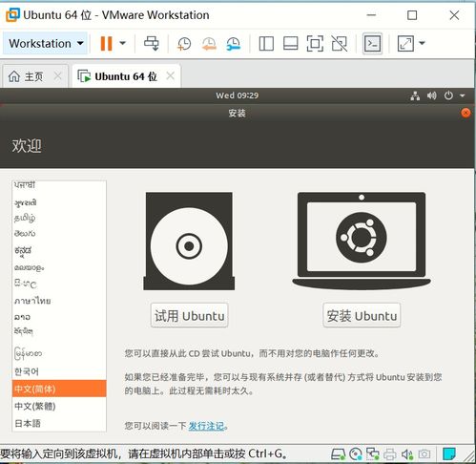
Task: Click the CD/DVD drive status bar icon
Action: [356, 453]
